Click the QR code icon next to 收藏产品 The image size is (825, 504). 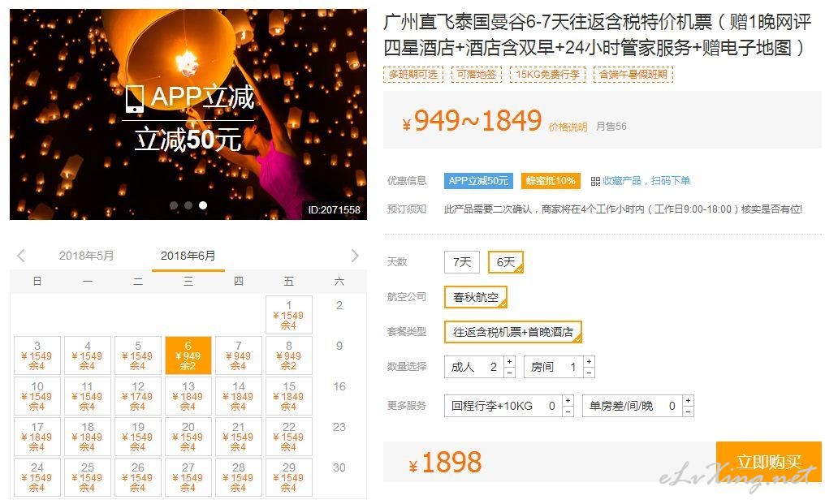595,182
